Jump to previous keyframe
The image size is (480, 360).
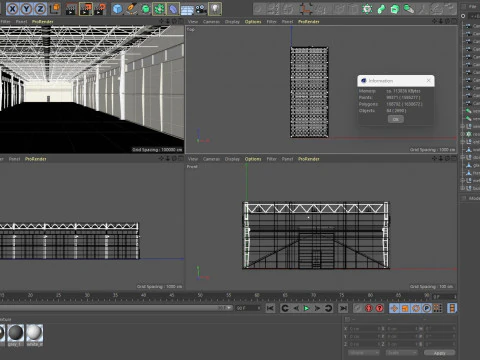tap(285, 308)
